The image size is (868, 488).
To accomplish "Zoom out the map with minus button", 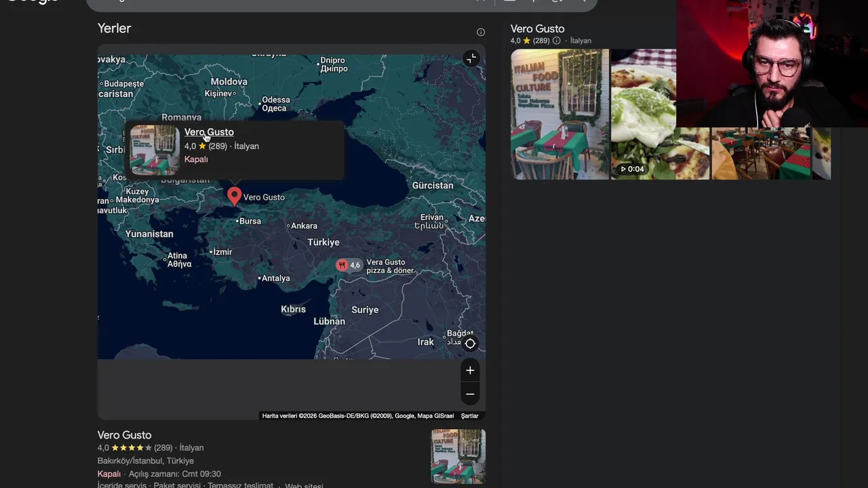I will (470, 394).
